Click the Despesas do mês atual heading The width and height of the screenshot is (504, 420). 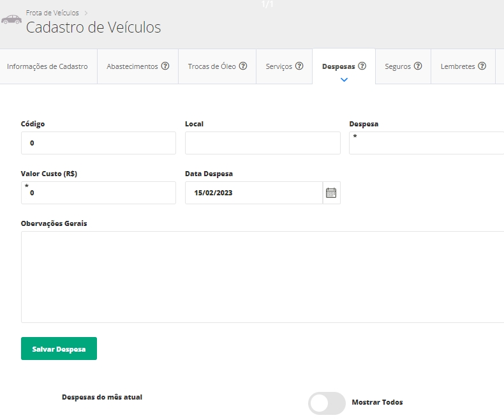[x=102, y=397]
